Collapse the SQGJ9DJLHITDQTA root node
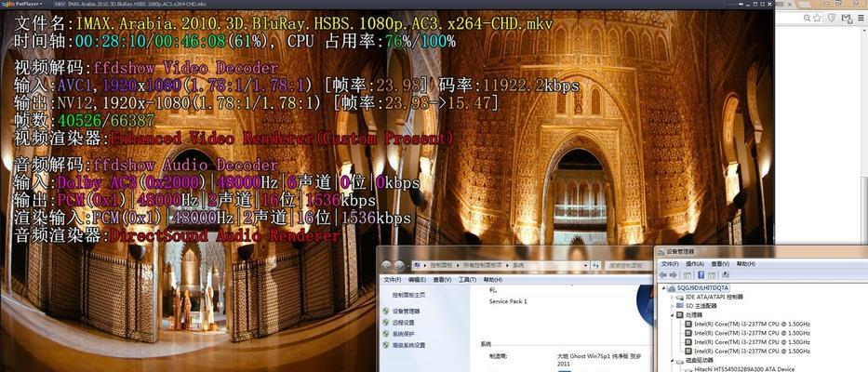868x372 pixels. pos(663,288)
